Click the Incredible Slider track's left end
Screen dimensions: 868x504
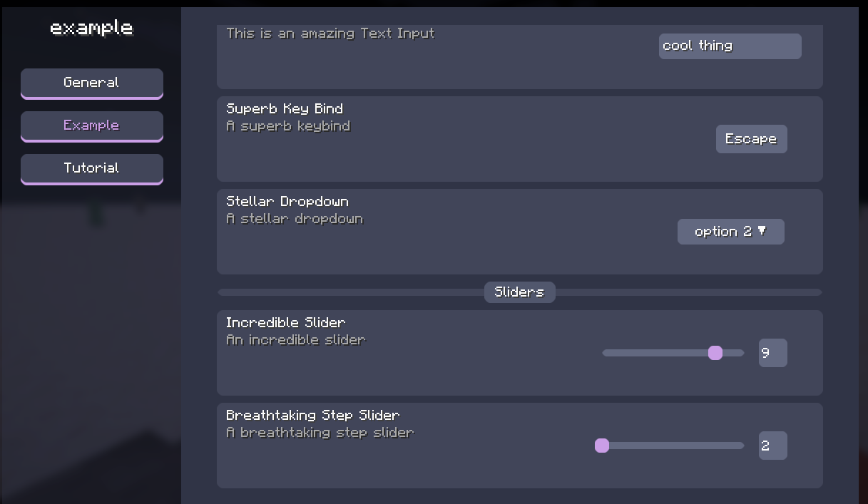(x=606, y=353)
